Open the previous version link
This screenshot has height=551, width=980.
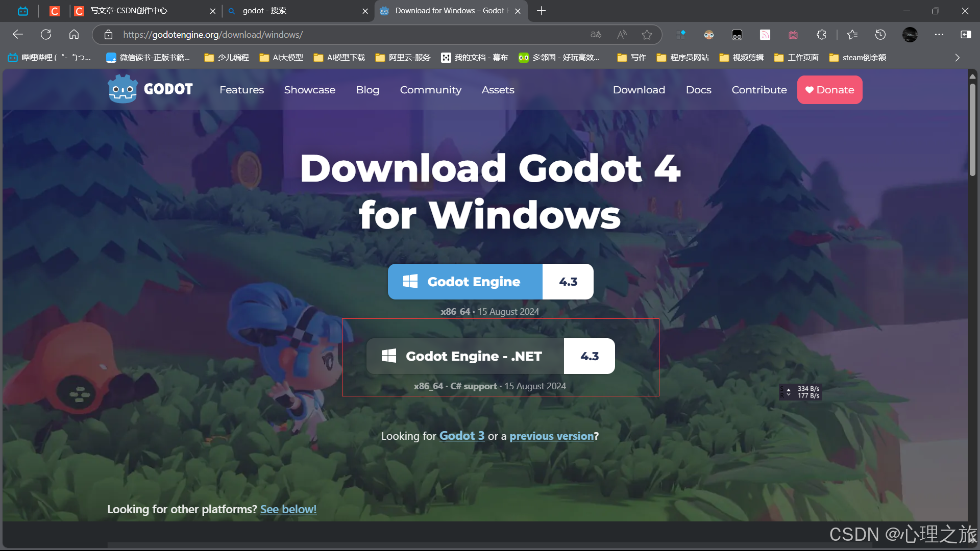coord(552,436)
